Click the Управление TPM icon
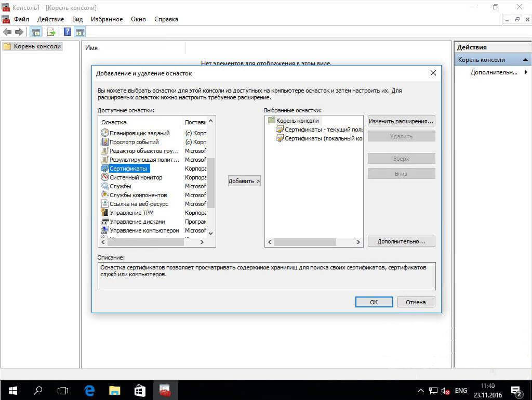The image size is (532, 400). pos(105,212)
